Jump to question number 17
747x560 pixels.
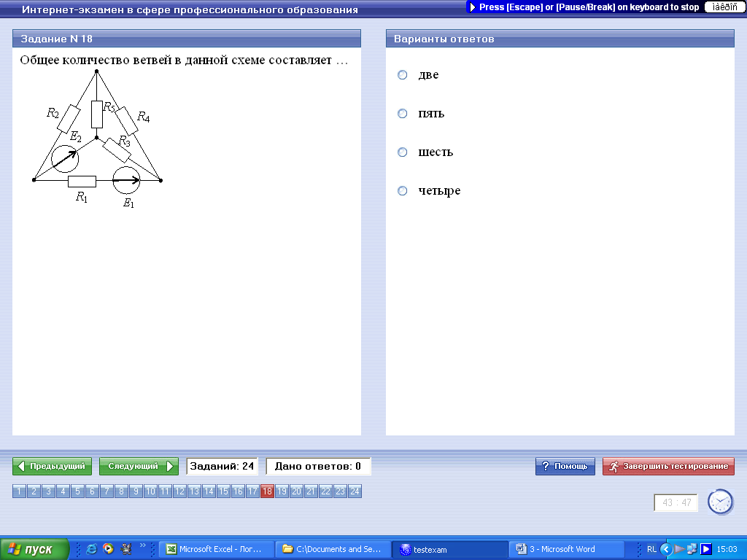click(252, 491)
